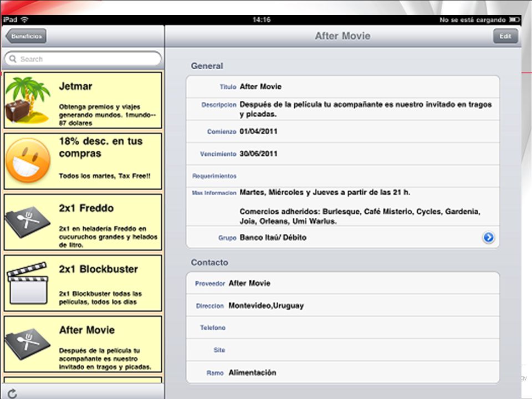Click Todos los martes, Tax Free!! text
This screenshot has width=532, height=399.
pyautogui.click(x=105, y=176)
